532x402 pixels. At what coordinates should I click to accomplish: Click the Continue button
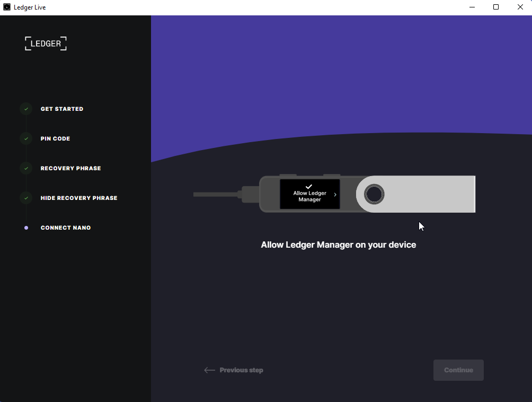458,370
